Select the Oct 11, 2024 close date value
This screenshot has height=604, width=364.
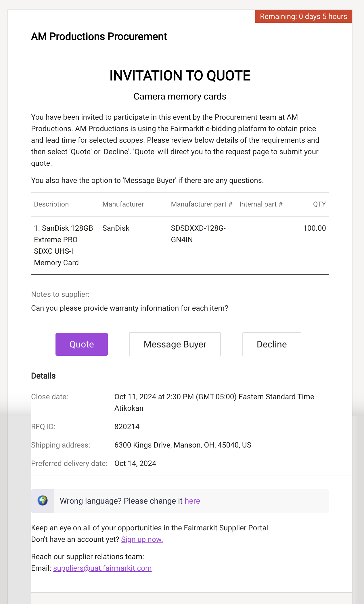(216, 402)
